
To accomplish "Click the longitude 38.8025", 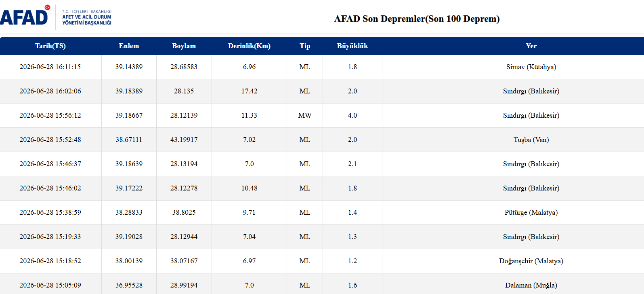I will point(184,212).
